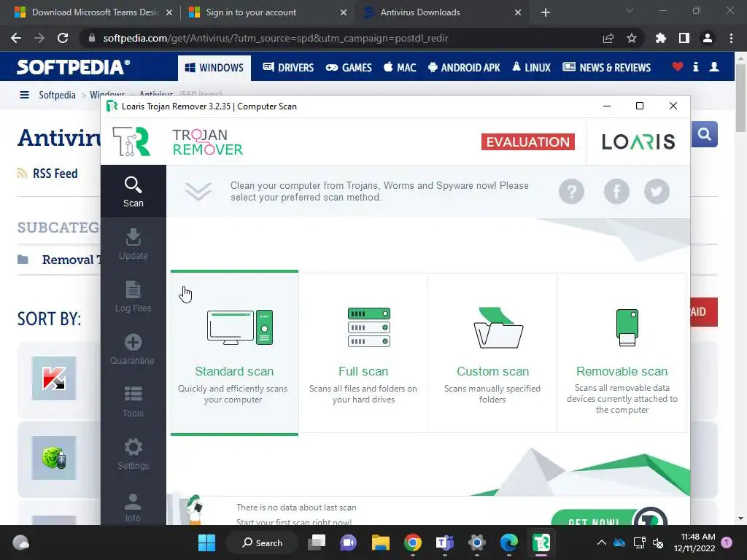The image size is (747, 560).
Task: Collapse the header with double chevron arrow
Action: tap(198, 192)
